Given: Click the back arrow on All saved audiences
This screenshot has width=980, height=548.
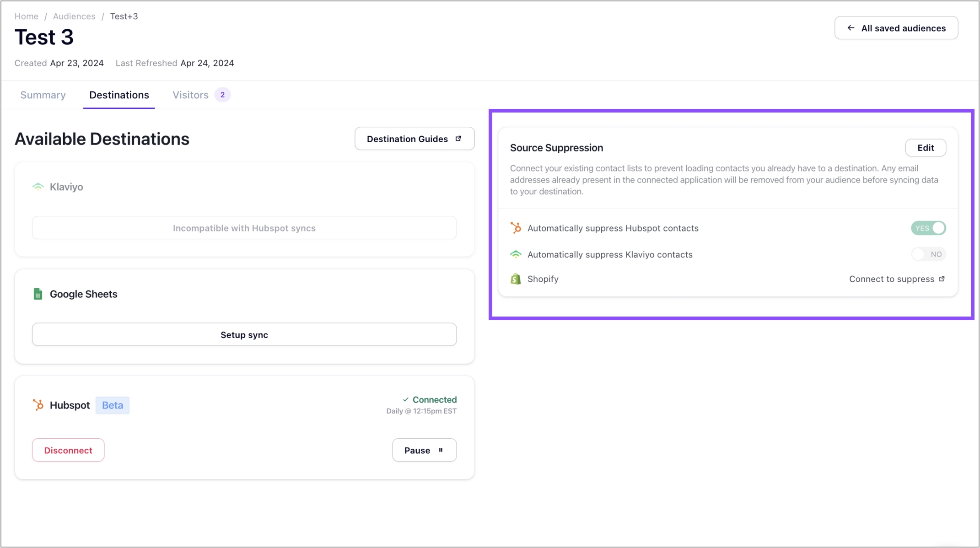Looking at the screenshot, I should pyautogui.click(x=851, y=28).
